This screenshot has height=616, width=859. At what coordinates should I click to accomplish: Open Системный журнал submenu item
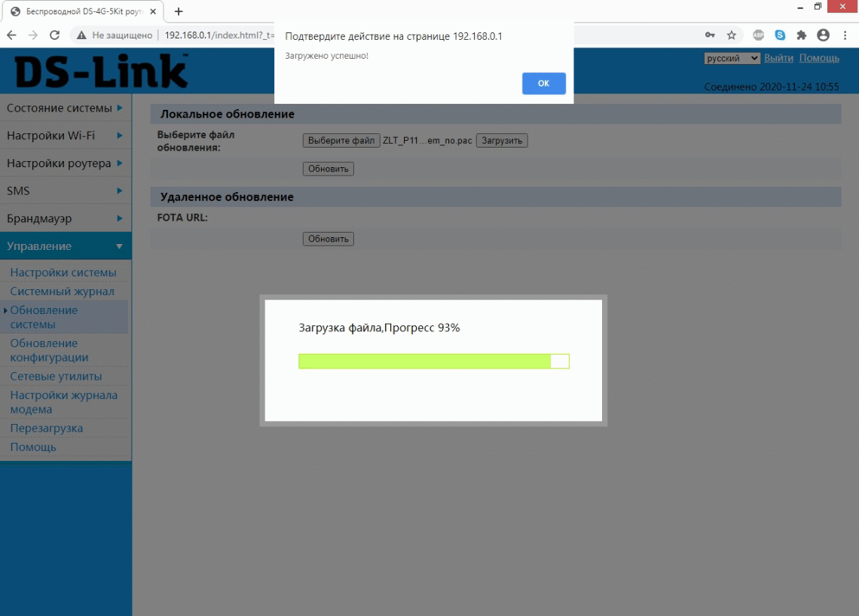[x=62, y=291]
